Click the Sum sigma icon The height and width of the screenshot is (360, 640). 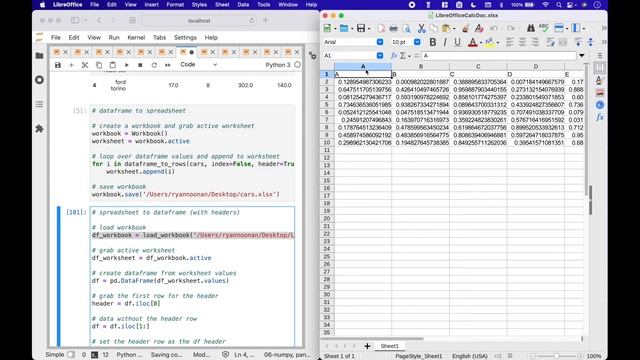tap(403, 56)
